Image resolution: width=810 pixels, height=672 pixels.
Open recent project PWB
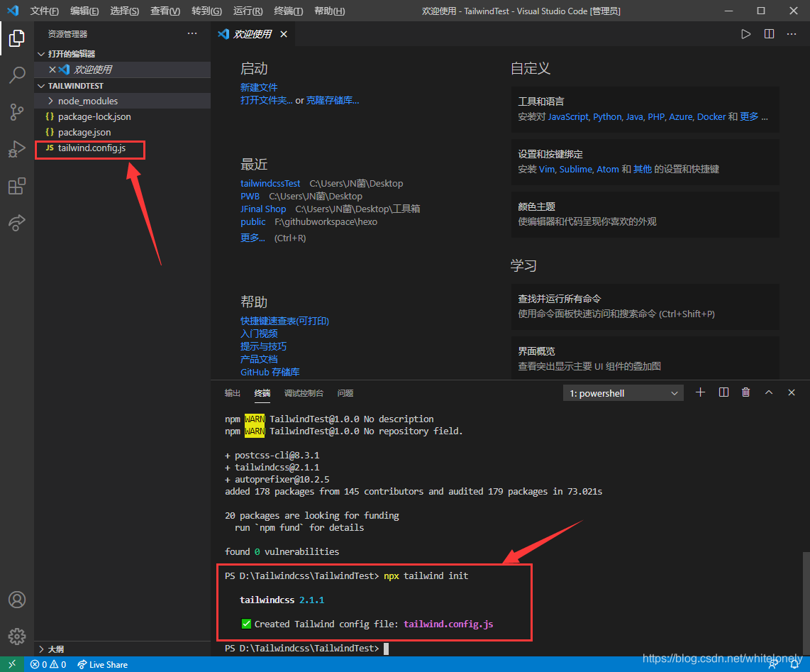tap(250, 197)
